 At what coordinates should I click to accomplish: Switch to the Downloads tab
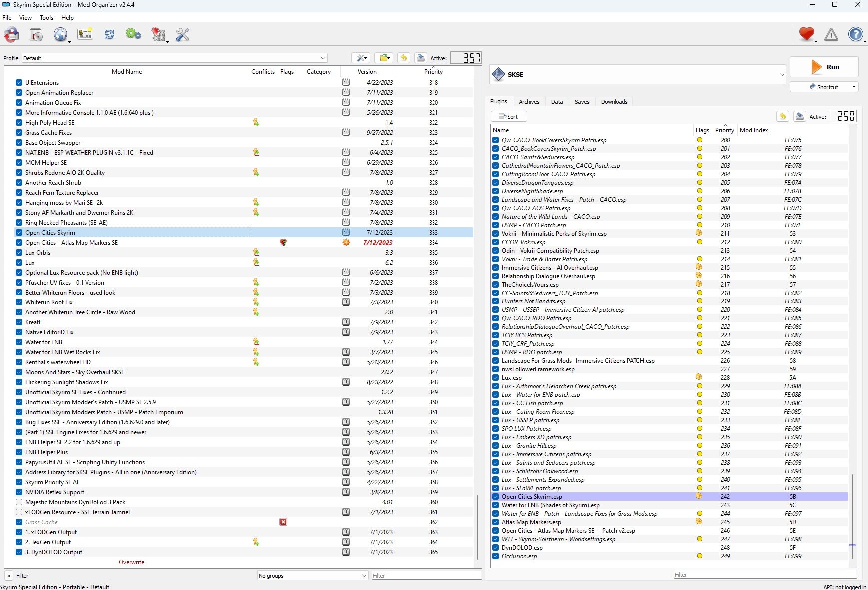click(614, 102)
